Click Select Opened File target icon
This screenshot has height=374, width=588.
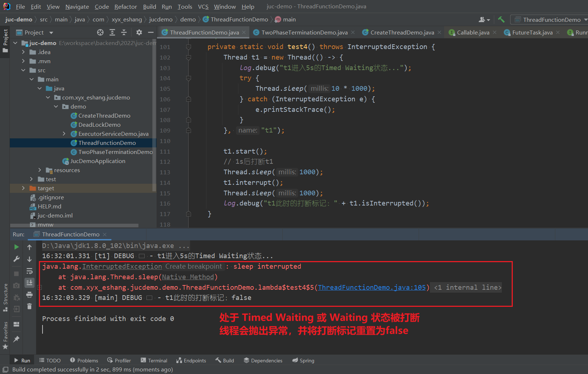[x=100, y=32]
